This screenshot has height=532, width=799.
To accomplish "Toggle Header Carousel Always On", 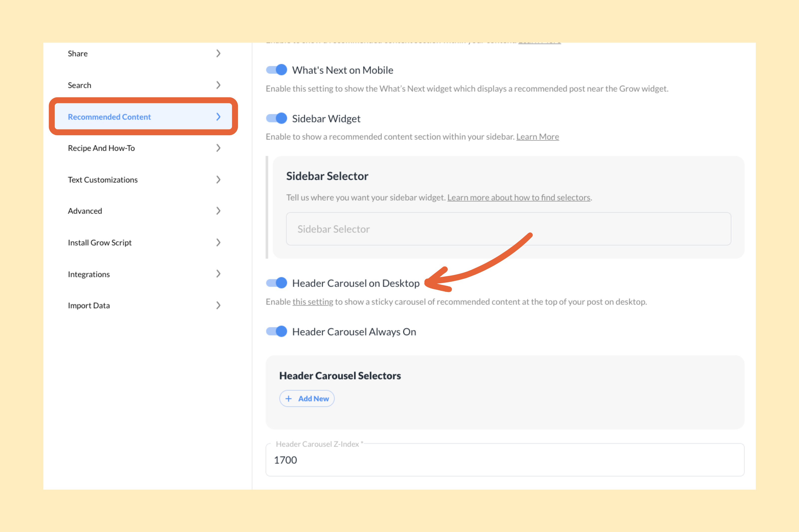I will 276,331.
